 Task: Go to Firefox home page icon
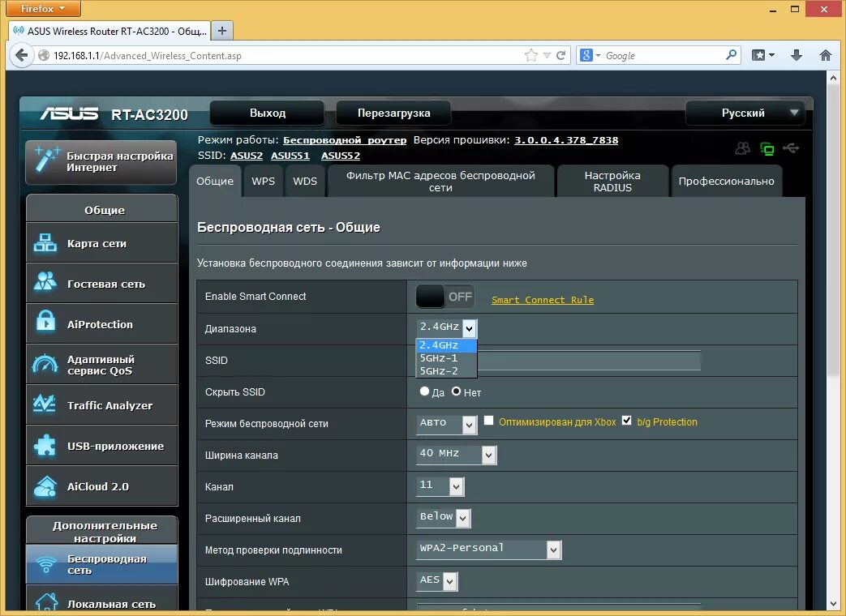[825, 55]
